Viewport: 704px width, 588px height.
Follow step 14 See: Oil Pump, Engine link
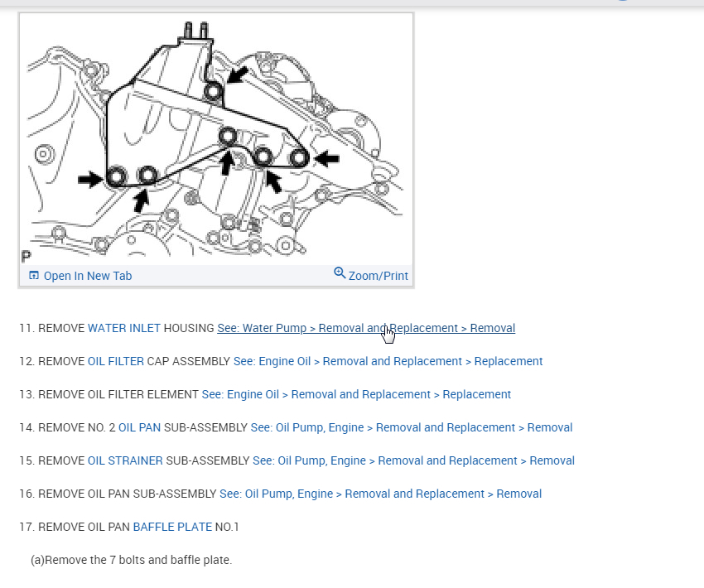412,427
